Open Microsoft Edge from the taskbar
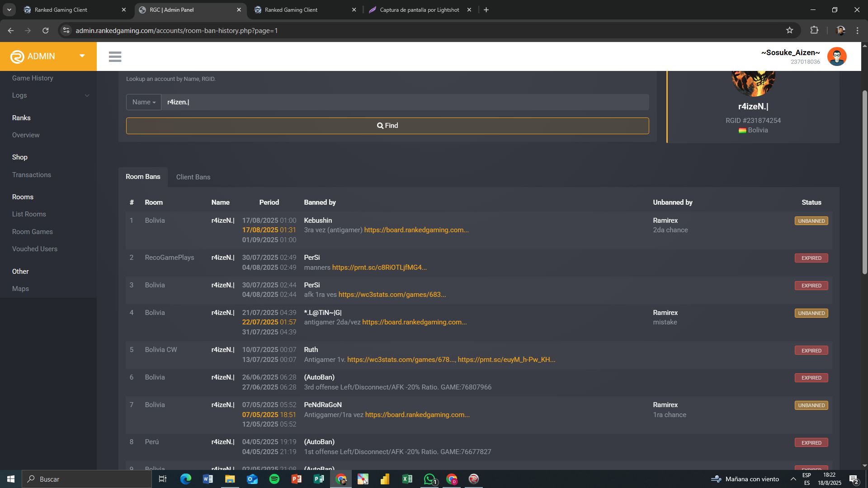 click(x=185, y=479)
